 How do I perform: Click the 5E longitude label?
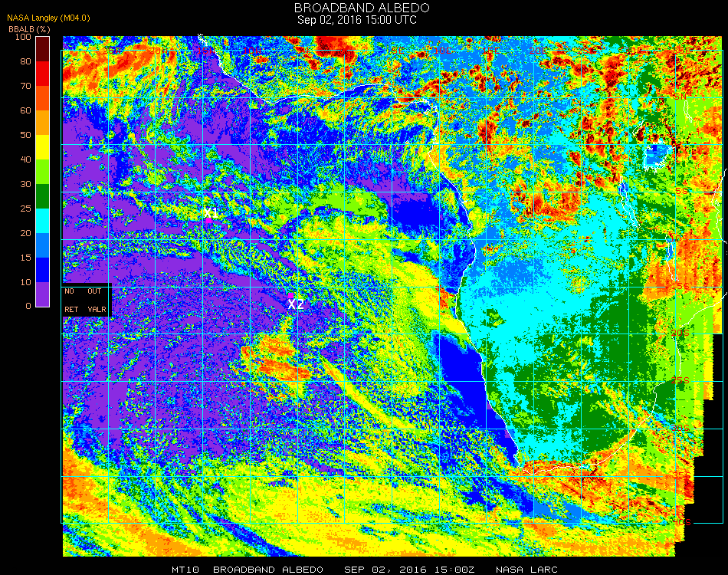[397, 50]
